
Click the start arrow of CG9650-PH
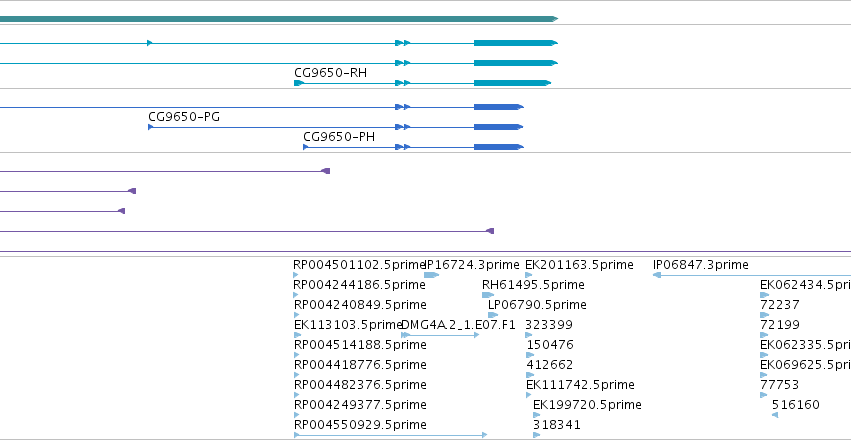[x=306, y=147]
